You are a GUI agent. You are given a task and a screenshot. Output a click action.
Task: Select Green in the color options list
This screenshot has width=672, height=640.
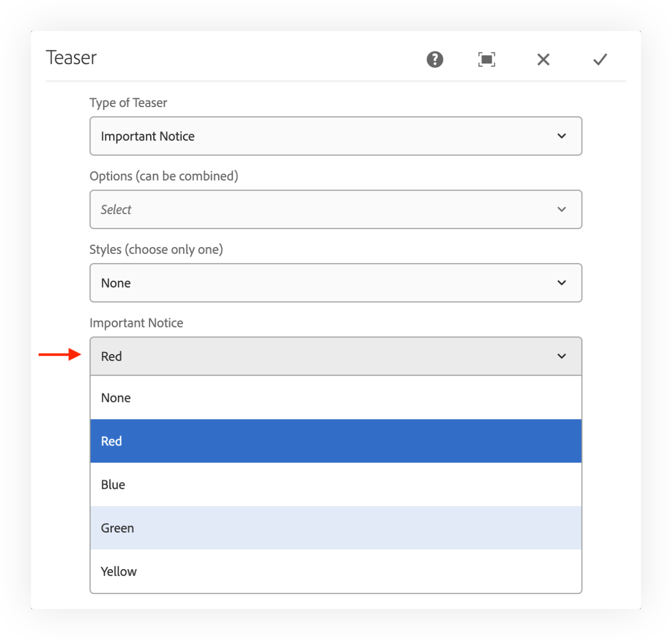pos(336,528)
